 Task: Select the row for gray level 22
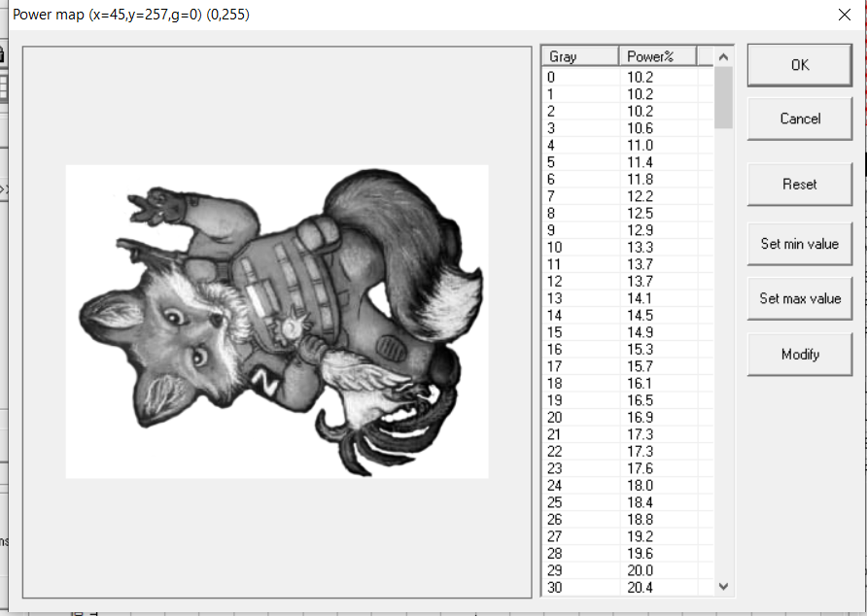(628, 452)
